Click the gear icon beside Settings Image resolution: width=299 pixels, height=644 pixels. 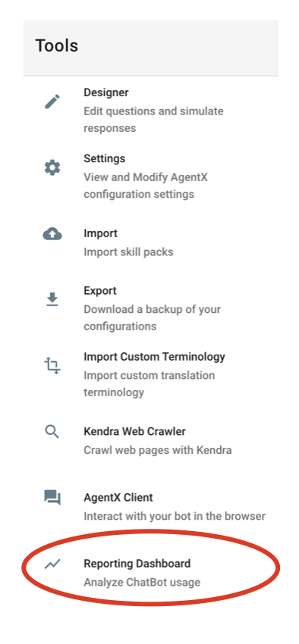(x=52, y=167)
